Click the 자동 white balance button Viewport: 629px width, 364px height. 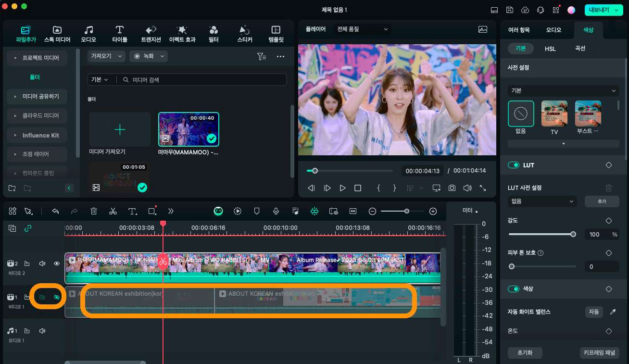point(594,312)
